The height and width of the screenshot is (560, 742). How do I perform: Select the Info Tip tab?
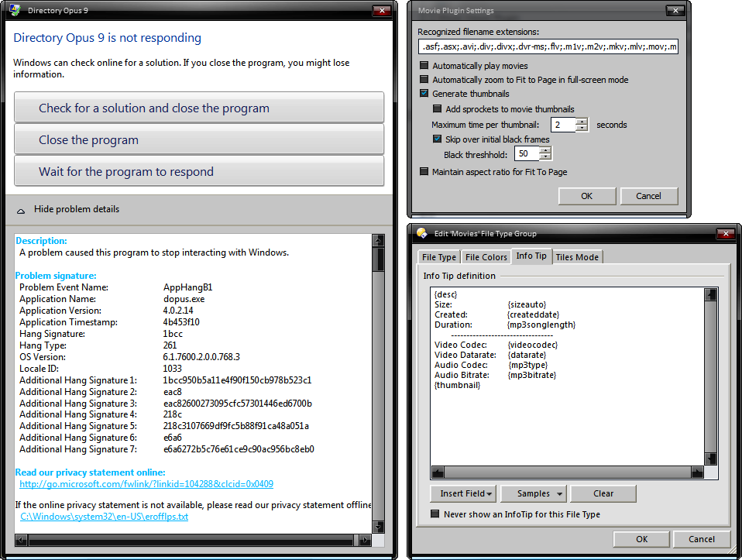[x=531, y=256]
